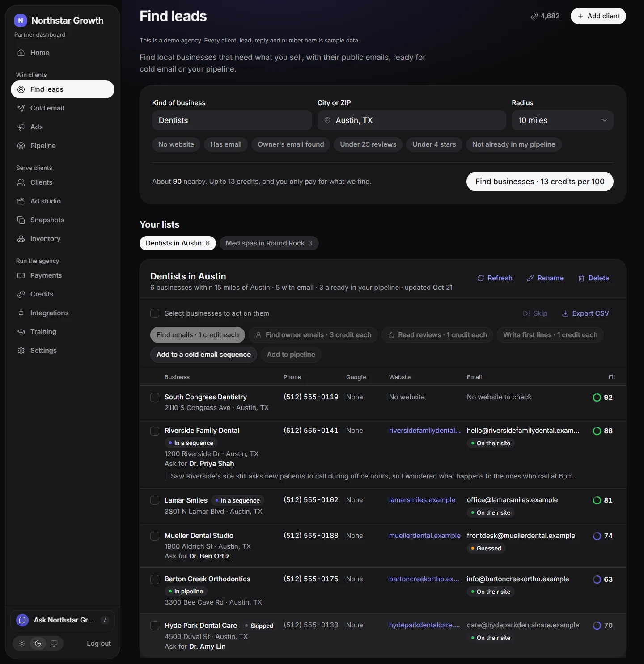Viewport: 644px width, 664px height.
Task: Click Find businesses 13 credits button
Action: (540, 182)
